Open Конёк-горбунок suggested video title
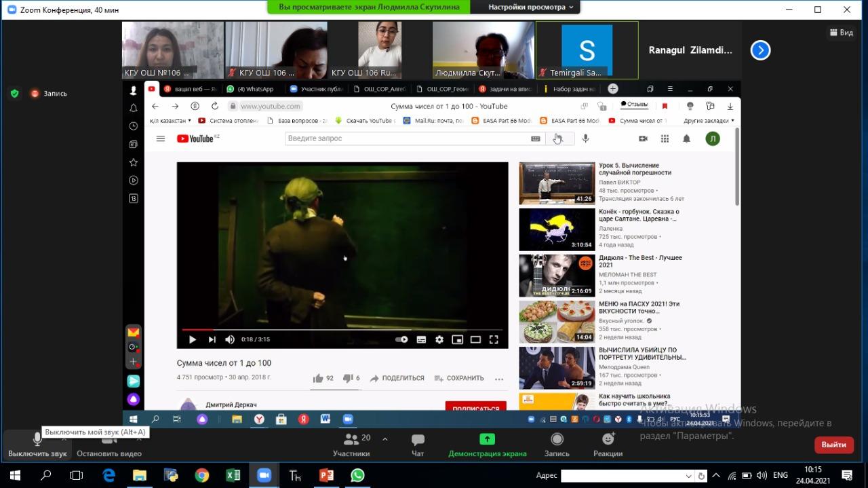 (x=639, y=215)
